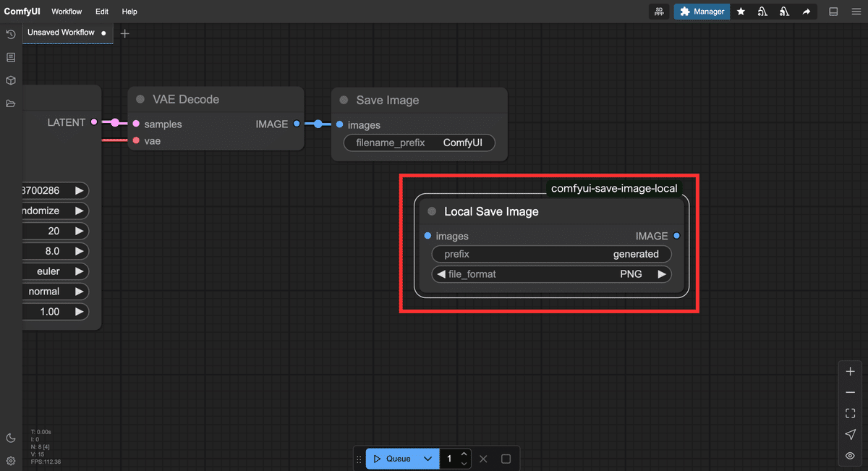The image size is (868, 471).
Task: Edit the filename_prefix field showing ComfyUI
Action: (x=420, y=143)
